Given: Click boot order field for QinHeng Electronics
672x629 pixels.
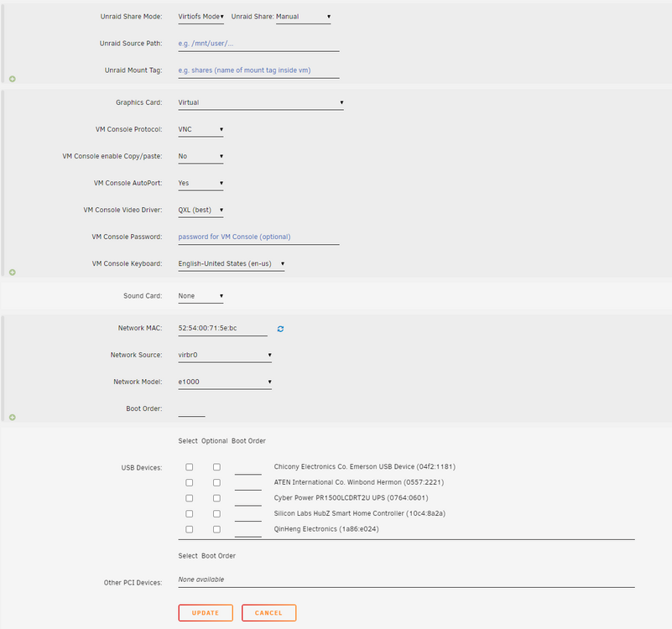Looking at the screenshot, I should 248,530.
